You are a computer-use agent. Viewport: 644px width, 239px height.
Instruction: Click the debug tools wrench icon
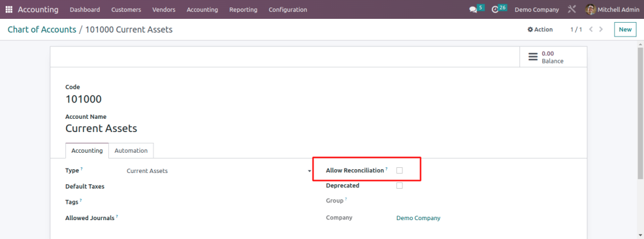(x=572, y=9)
